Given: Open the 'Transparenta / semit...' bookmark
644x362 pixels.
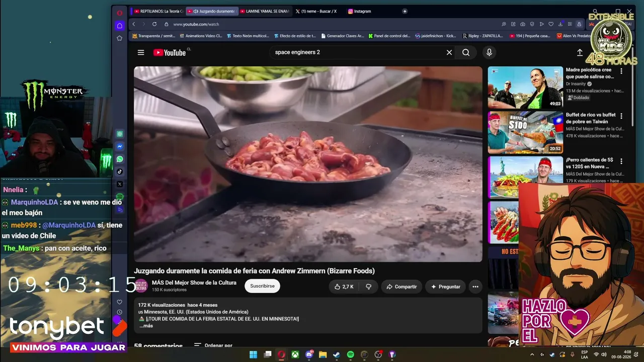Looking at the screenshot, I should point(154,36).
